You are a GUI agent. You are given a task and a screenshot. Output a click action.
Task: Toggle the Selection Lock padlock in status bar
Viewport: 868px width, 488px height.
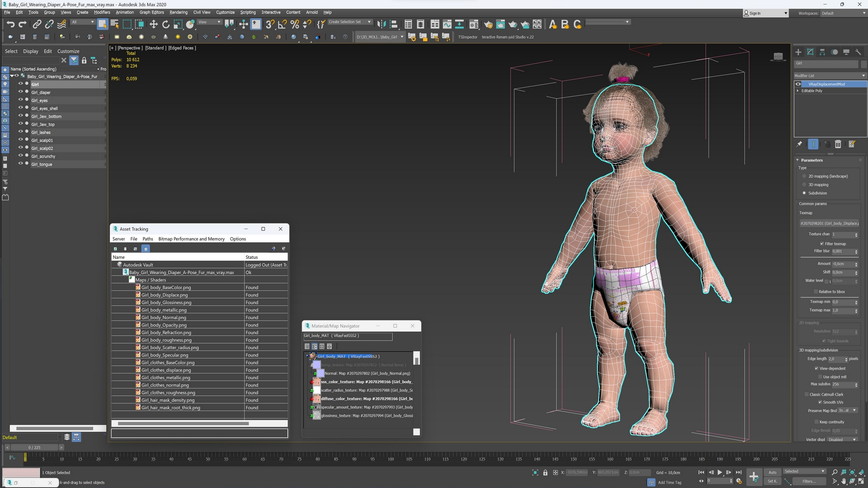(545, 473)
